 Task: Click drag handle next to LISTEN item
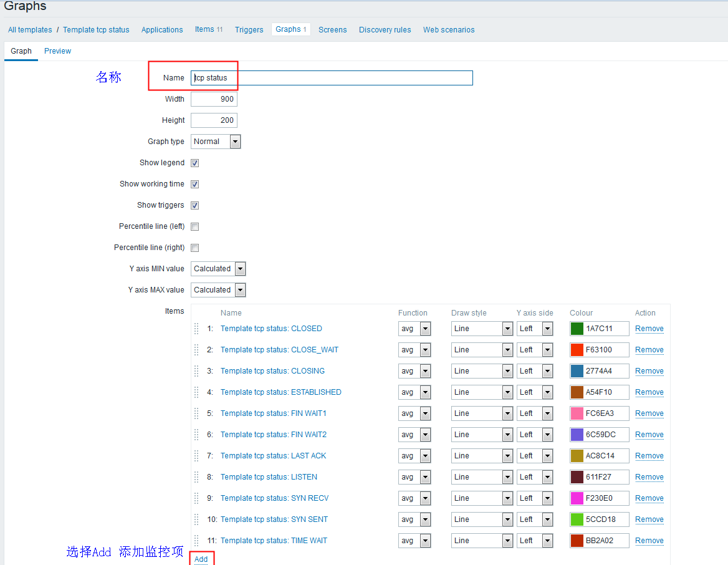[x=196, y=477]
